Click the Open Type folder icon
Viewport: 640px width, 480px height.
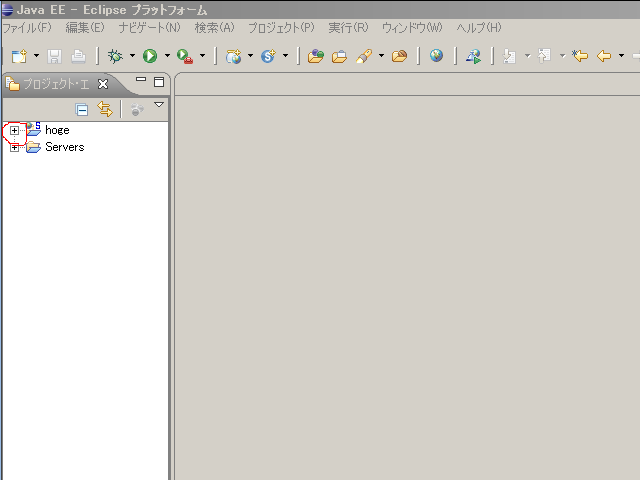(x=316, y=56)
